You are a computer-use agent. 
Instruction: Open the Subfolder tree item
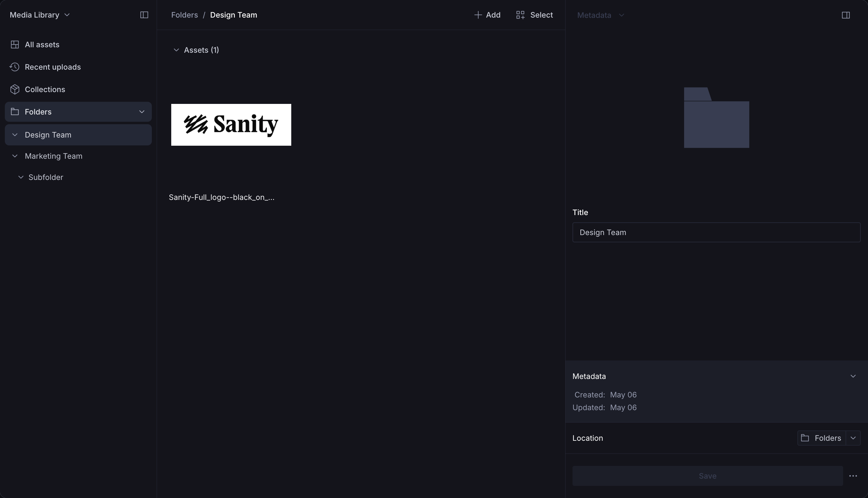46,177
